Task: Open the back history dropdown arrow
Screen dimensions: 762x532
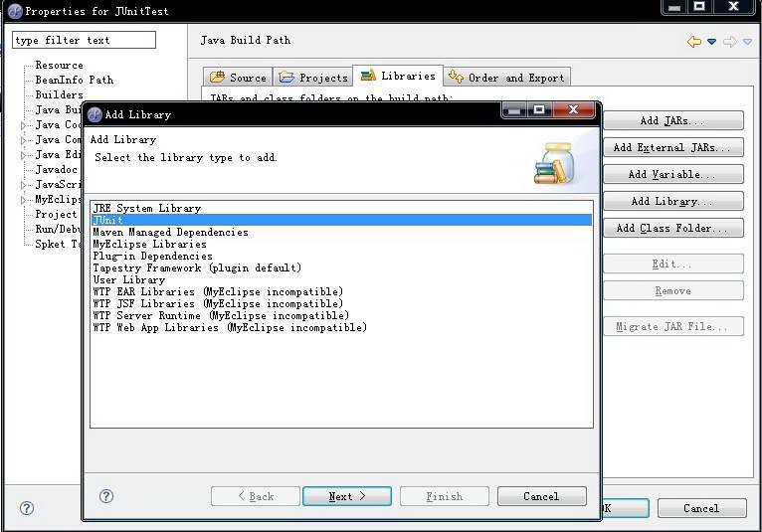Action: pyautogui.click(x=711, y=41)
